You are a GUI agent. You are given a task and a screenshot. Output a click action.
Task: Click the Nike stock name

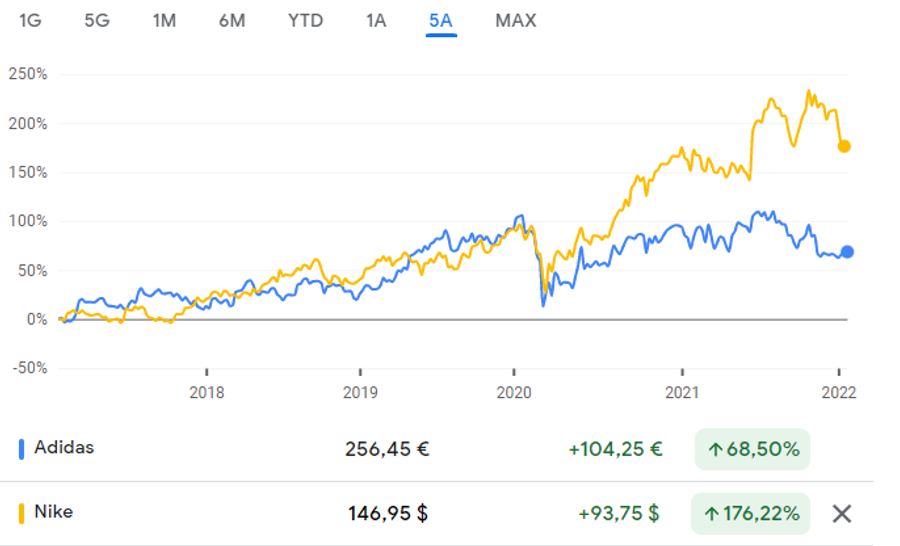coord(53,512)
